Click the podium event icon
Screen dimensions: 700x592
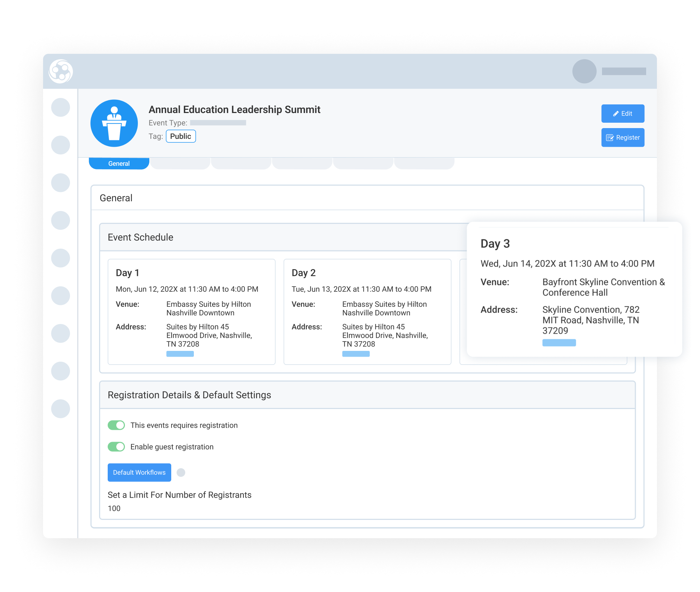click(x=114, y=123)
